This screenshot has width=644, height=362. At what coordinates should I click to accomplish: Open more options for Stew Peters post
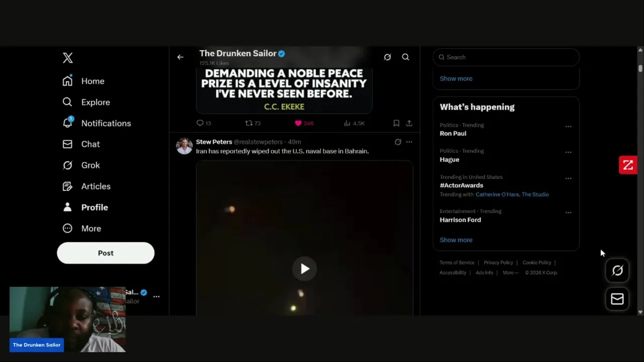tap(409, 142)
